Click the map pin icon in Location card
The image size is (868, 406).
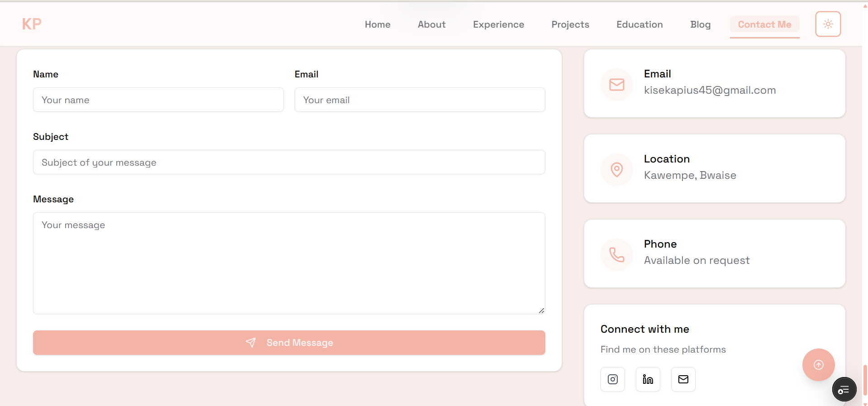coord(616,170)
